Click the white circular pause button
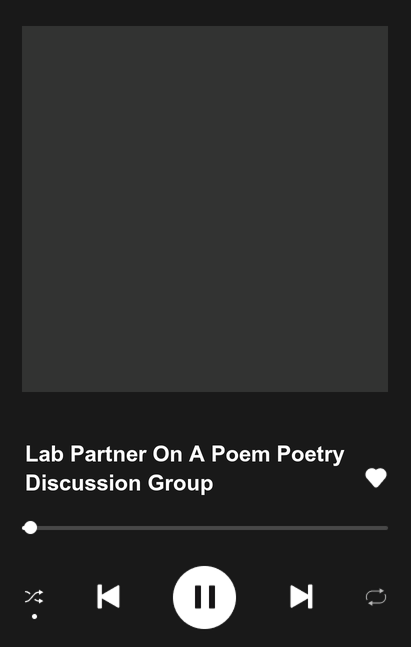The width and height of the screenshot is (411, 647). tap(204, 597)
